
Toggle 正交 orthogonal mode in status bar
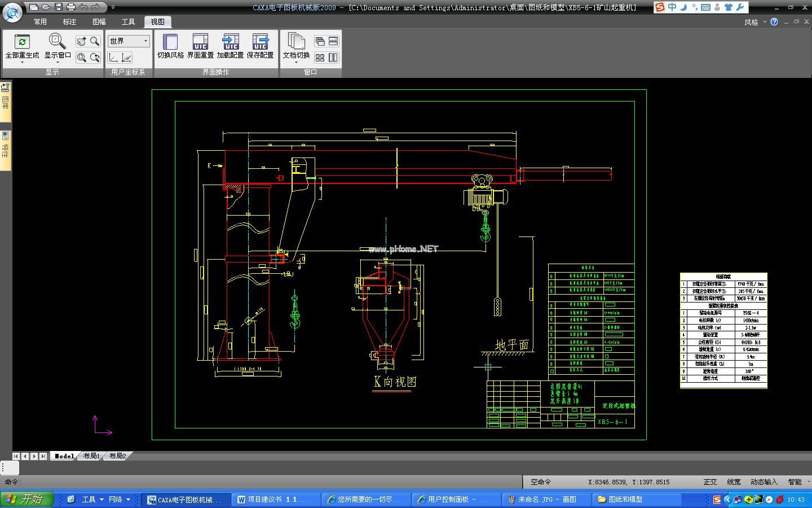[710, 481]
